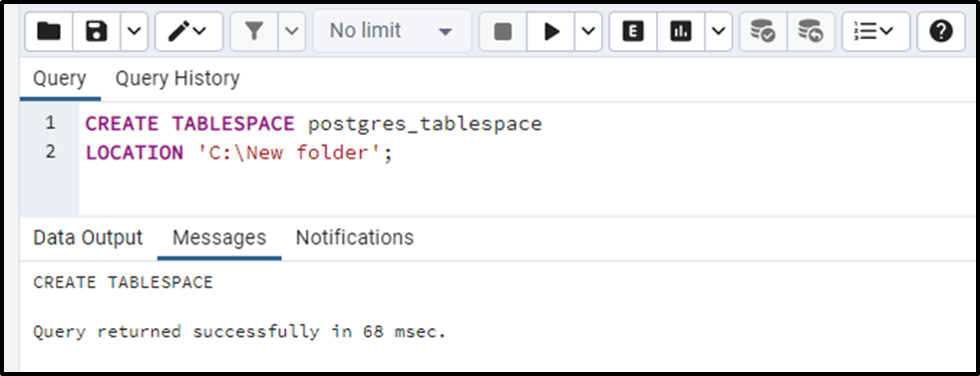Image resolution: width=980 pixels, height=376 pixels.
Task: Save the query file using the floppy icon
Action: [x=97, y=31]
